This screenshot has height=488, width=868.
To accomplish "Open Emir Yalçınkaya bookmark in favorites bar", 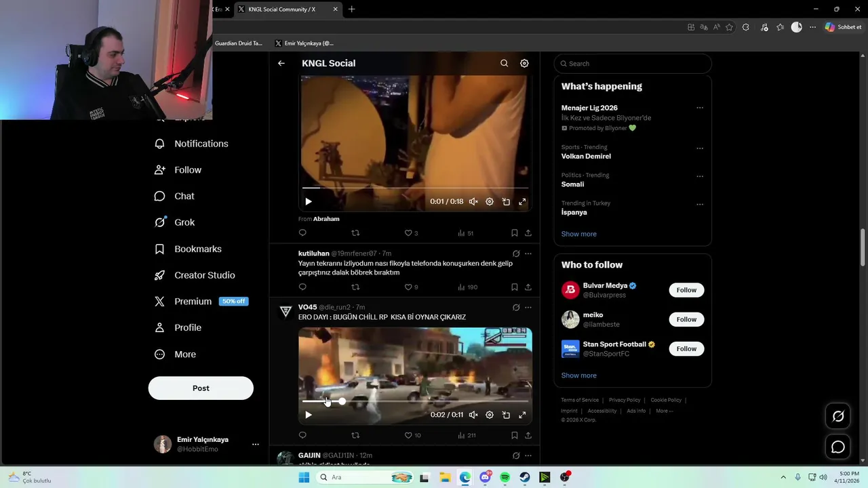I will (x=304, y=43).
